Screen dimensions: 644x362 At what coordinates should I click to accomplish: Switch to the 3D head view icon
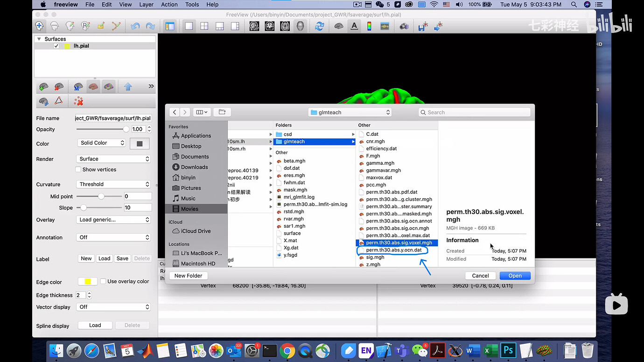300,26
